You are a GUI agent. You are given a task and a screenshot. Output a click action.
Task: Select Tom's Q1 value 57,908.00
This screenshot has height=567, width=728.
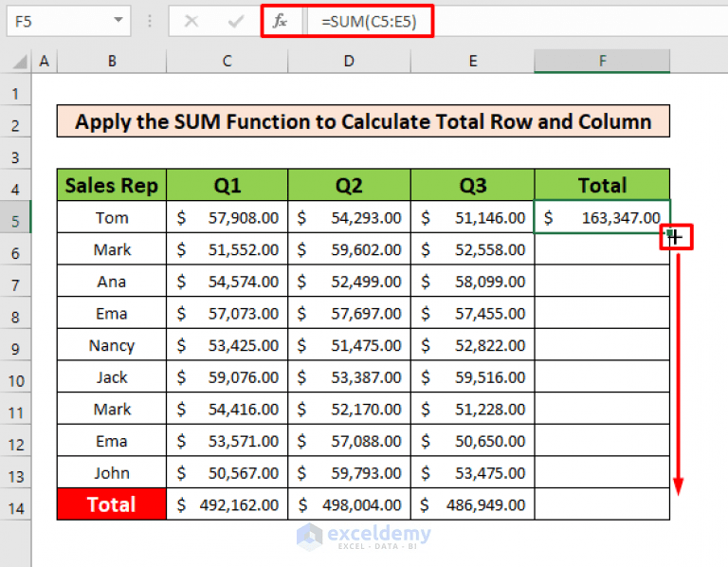227,217
